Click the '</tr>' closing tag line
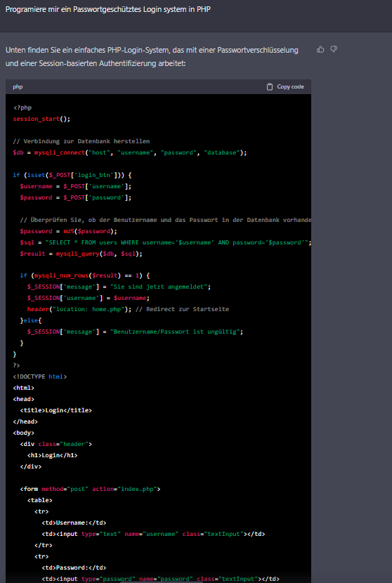The width and height of the screenshot is (392, 583). (44, 545)
